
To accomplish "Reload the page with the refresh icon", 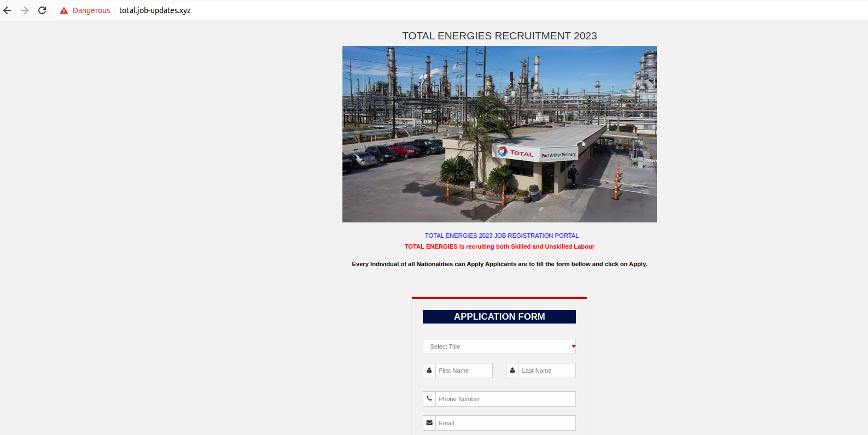I will 42,10.
